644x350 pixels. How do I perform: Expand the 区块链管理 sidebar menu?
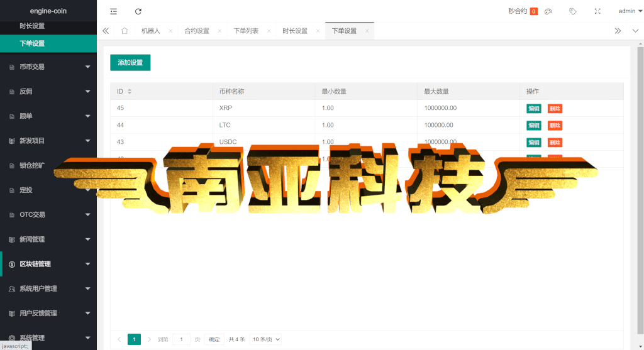[x=48, y=264]
